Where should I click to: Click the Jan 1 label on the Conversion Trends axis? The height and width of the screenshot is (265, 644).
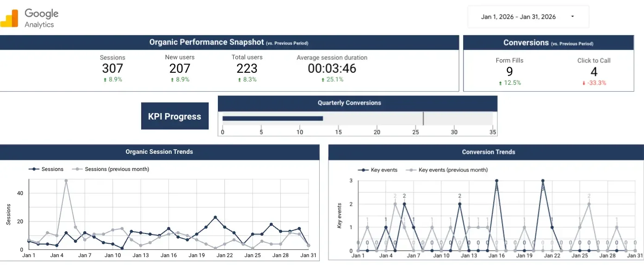coord(358,255)
